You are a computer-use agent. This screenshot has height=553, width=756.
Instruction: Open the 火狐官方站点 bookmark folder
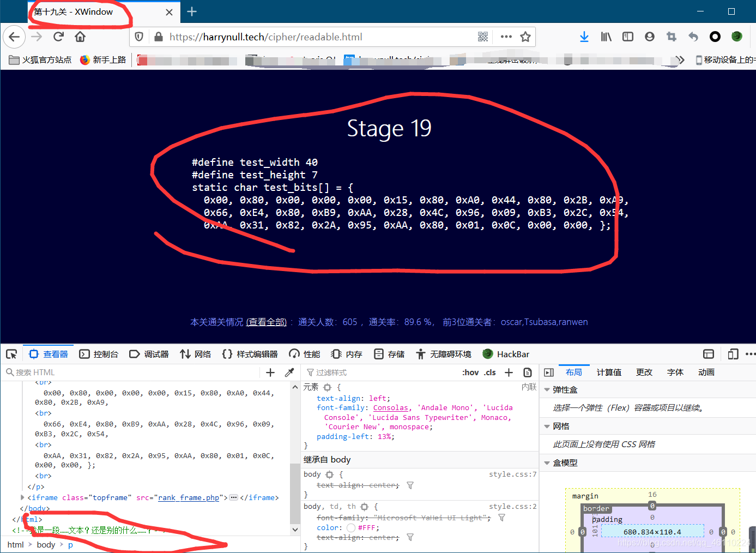[40, 60]
